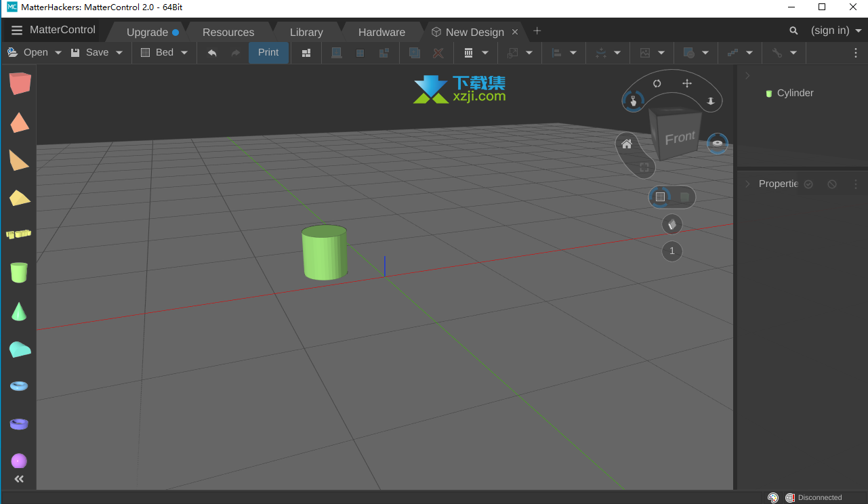Click the search magnifier icon

[x=793, y=30]
